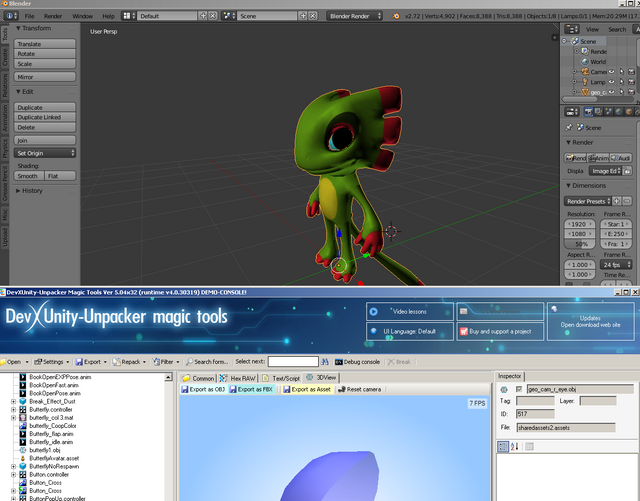Image resolution: width=640 pixels, height=501 pixels.
Task: Click the Duplicate Linked button
Action: [x=45, y=117]
